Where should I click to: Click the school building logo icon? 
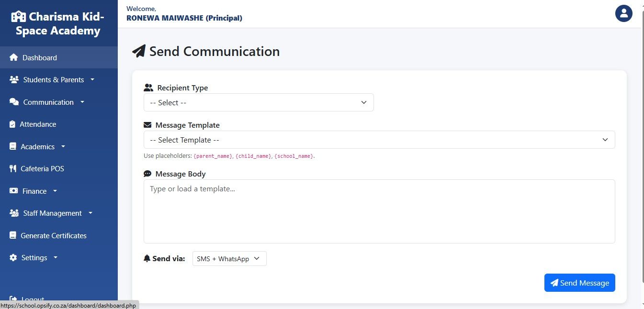pos(19,17)
